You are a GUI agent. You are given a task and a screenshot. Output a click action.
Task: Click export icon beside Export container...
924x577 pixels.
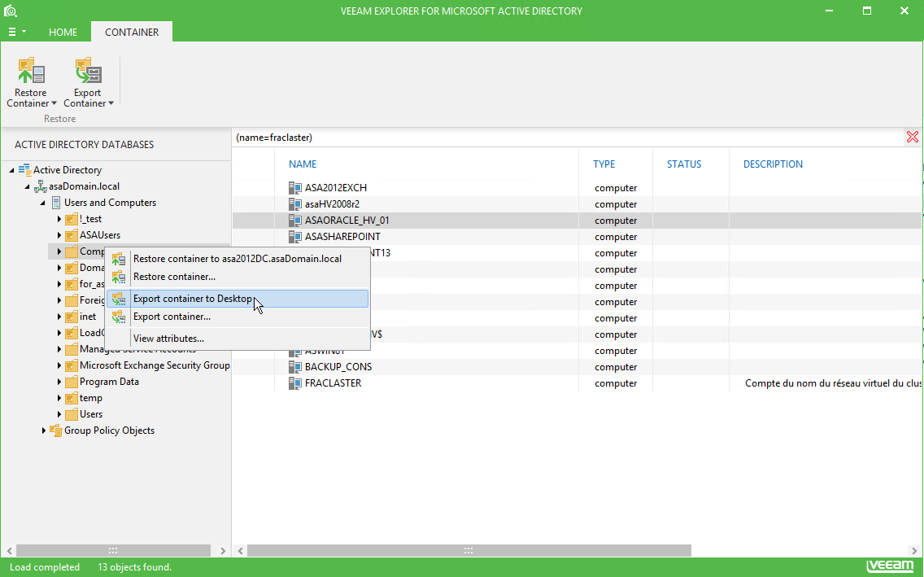click(x=119, y=317)
